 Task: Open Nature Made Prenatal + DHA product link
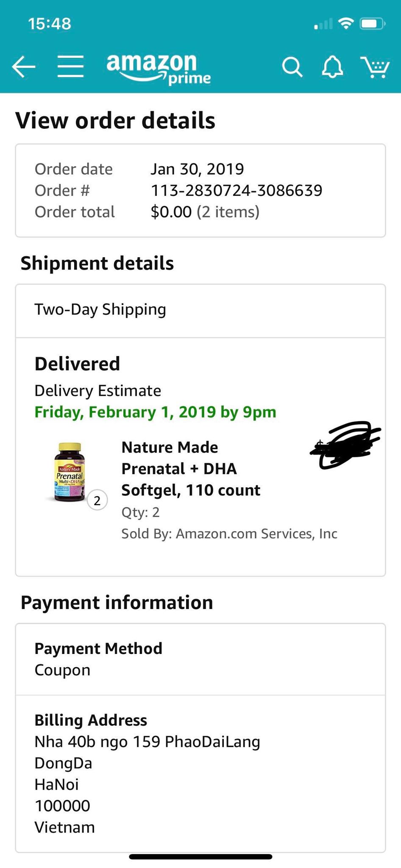191,469
